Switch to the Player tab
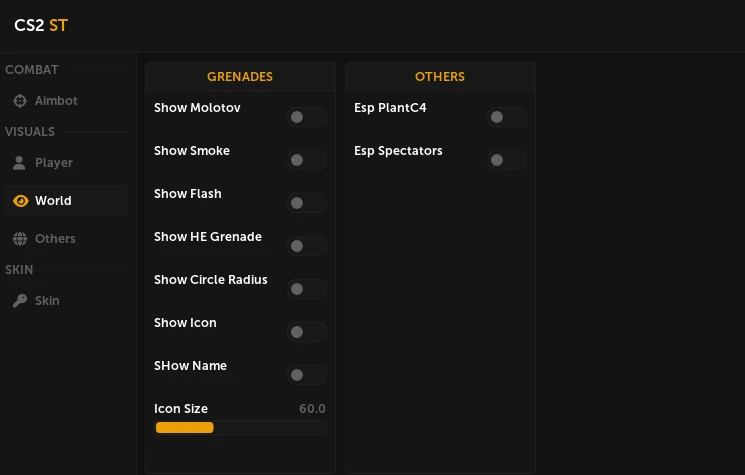The height and width of the screenshot is (475, 745). [54, 163]
